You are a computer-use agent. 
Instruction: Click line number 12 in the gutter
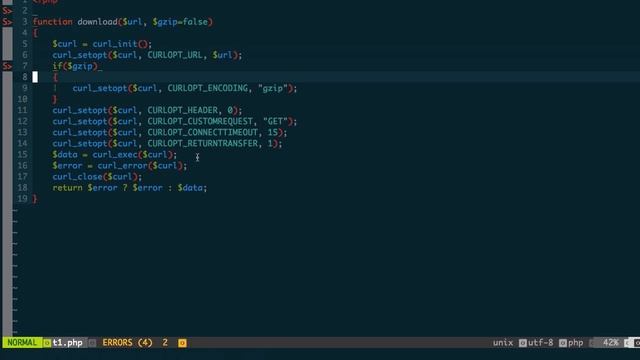pos(22,121)
